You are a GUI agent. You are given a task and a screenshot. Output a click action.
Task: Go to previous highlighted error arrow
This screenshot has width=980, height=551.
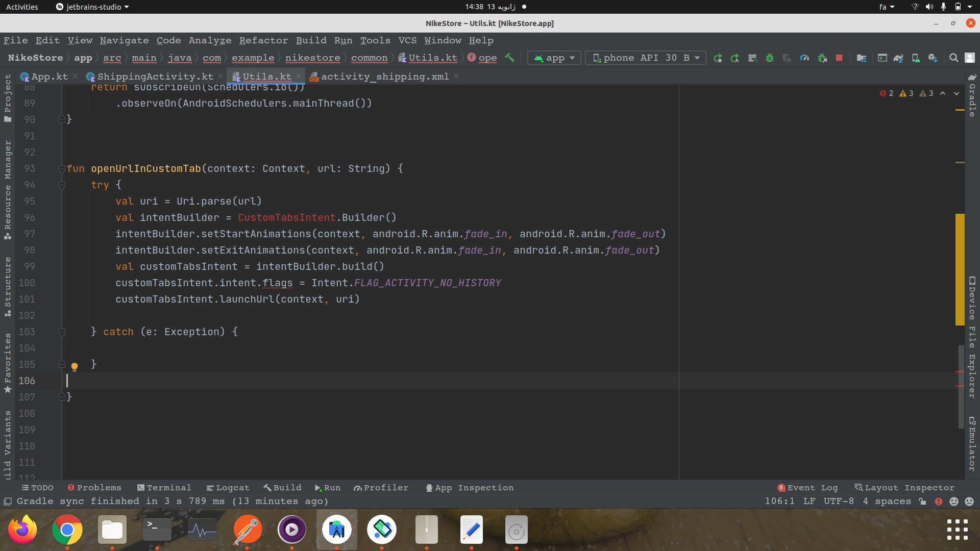pos(943,93)
